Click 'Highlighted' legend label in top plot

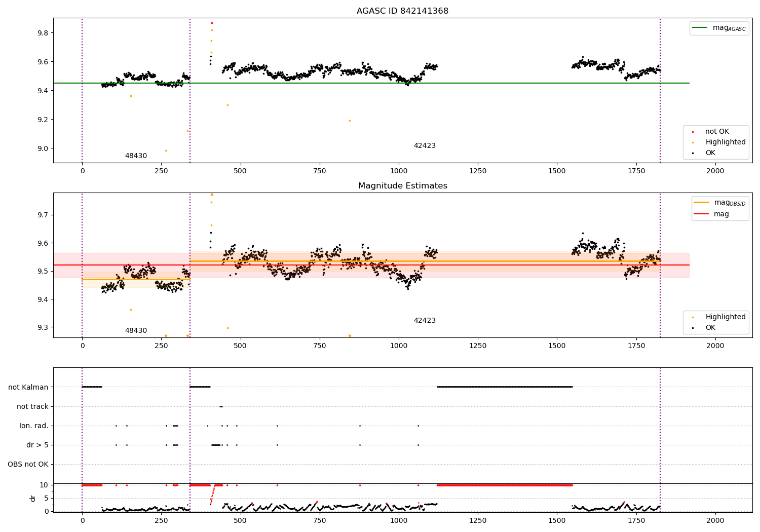click(x=726, y=142)
